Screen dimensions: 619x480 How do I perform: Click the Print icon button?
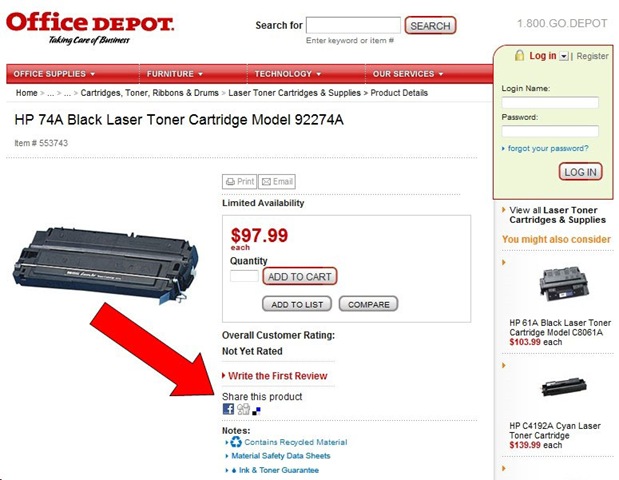click(239, 182)
